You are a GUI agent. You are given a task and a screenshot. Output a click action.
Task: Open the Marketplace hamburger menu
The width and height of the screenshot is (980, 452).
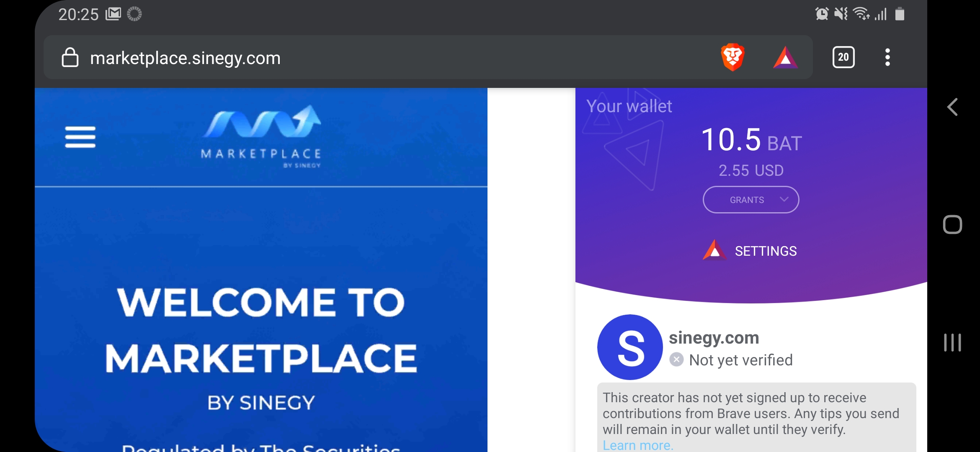80,137
